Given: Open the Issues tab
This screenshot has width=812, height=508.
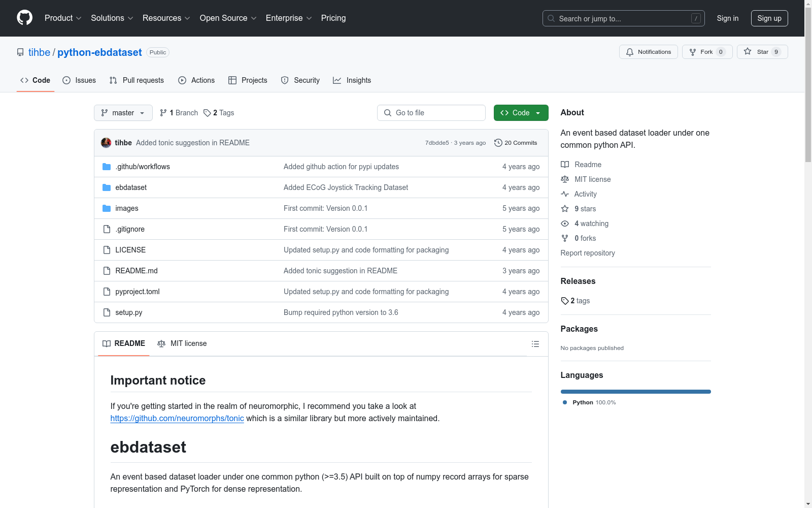Looking at the screenshot, I should [x=79, y=80].
